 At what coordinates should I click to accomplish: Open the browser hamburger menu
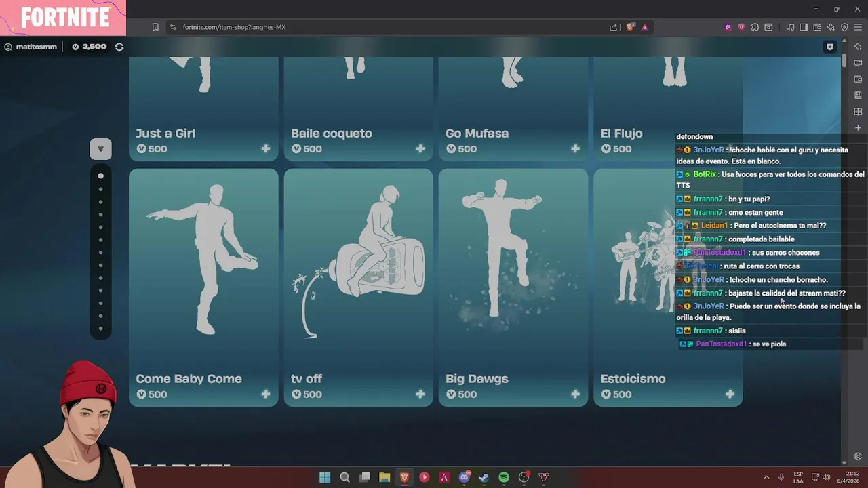[x=858, y=27]
